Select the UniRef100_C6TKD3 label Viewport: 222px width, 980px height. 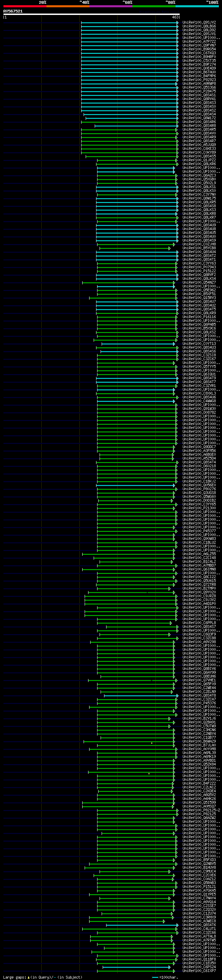tap(199, 53)
